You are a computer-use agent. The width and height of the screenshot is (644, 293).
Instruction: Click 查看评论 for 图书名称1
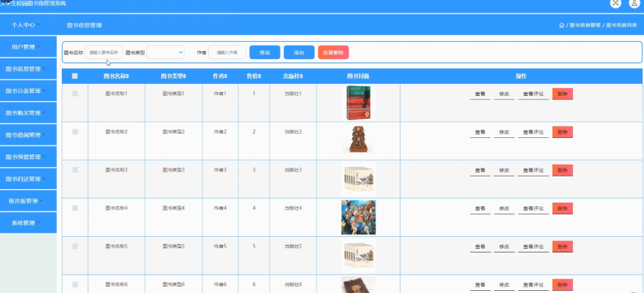pyautogui.click(x=533, y=95)
